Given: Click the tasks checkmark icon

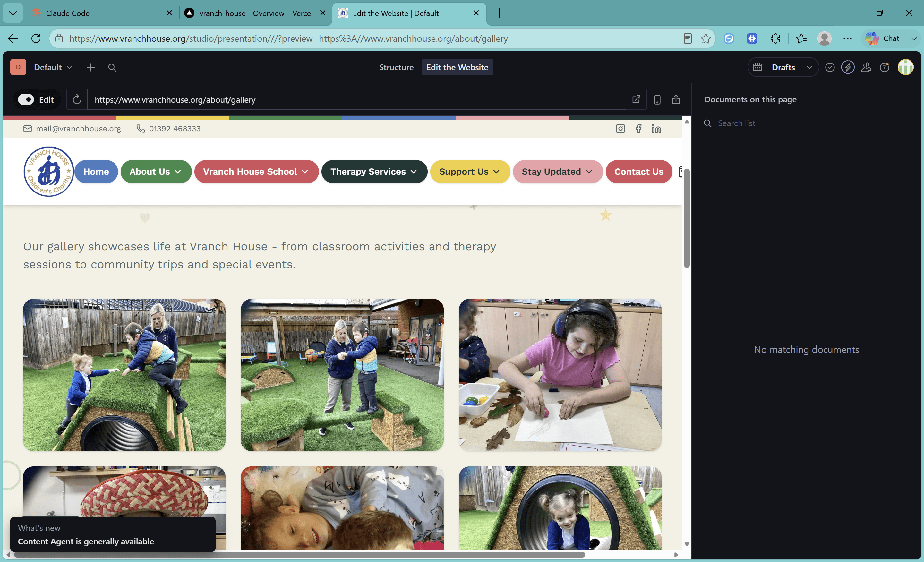Looking at the screenshot, I should (x=830, y=67).
